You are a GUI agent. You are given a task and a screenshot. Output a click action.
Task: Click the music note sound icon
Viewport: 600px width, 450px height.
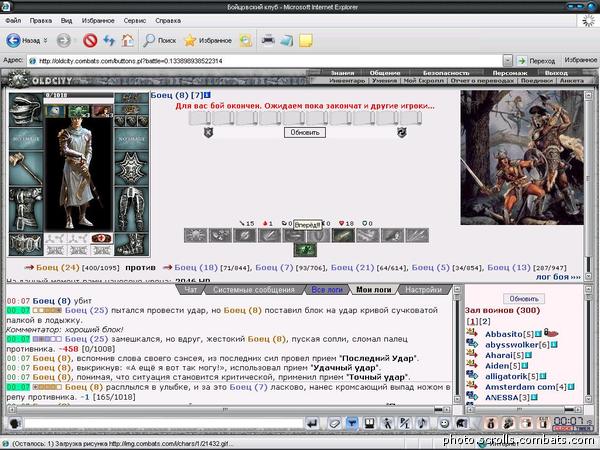[x=422, y=423]
